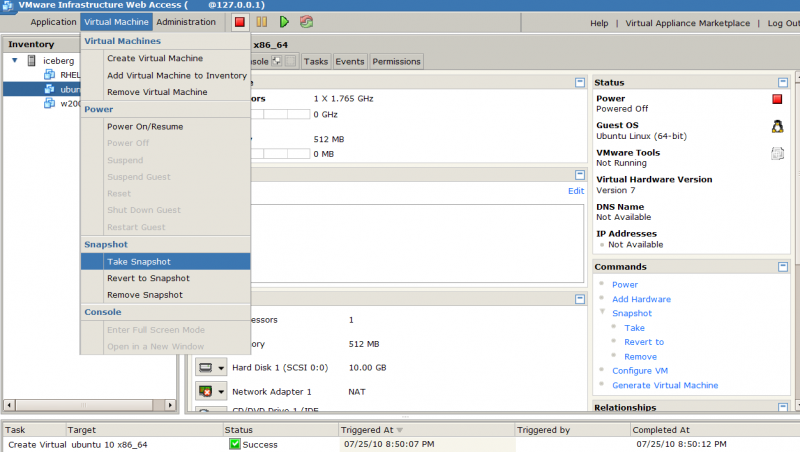This screenshot has height=452, width=800.
Task: Click the Power command link
Action: click(x=625, y=285)
